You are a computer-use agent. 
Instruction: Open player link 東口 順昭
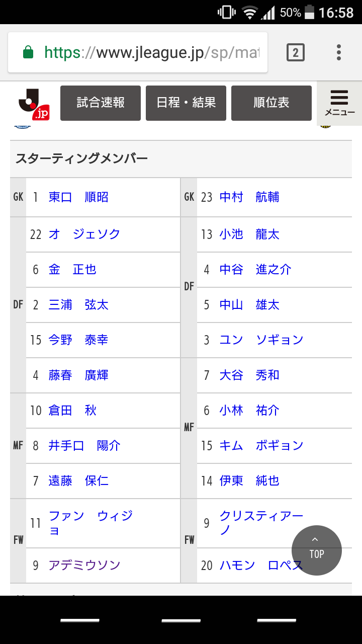click(x=78, y=197)
